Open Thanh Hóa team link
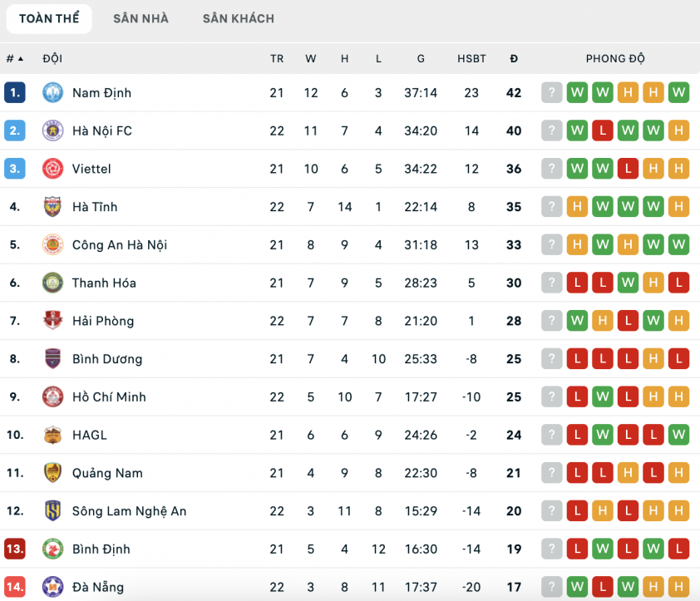 click(104, 283)
